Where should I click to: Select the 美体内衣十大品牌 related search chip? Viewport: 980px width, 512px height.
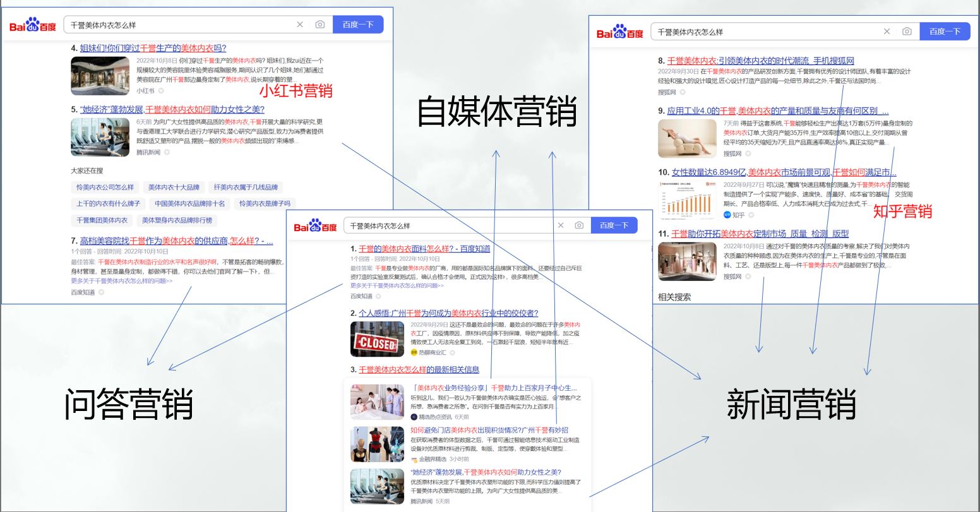click(174, 188)
